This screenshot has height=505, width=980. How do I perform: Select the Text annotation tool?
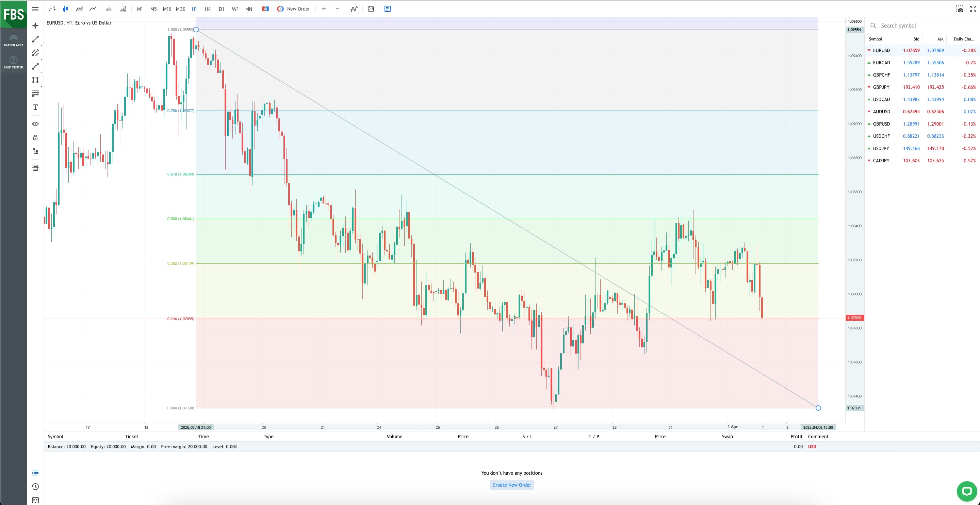pos(35,107)
